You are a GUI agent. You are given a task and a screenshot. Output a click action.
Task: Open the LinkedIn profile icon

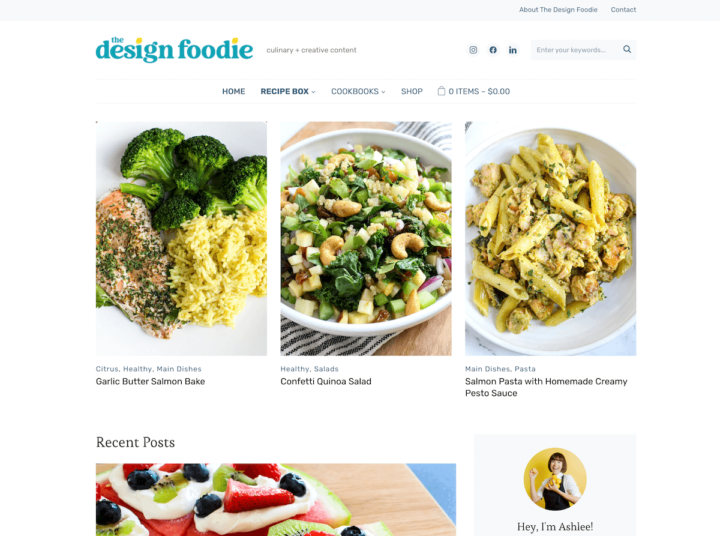512,50
